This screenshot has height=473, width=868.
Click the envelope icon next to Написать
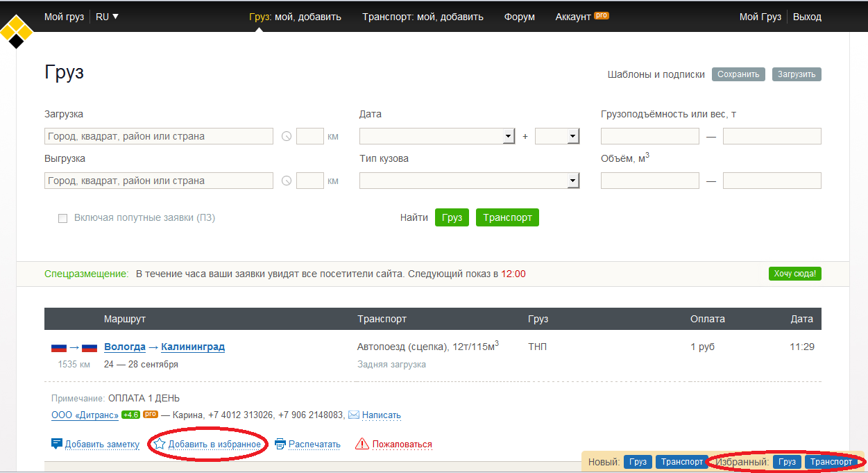[354, 415]
